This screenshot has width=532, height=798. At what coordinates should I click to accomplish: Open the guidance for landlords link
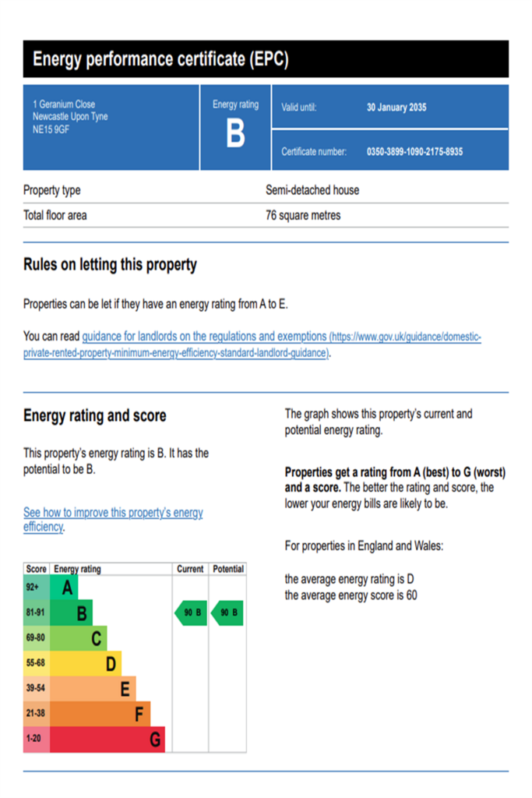(252, 344)
